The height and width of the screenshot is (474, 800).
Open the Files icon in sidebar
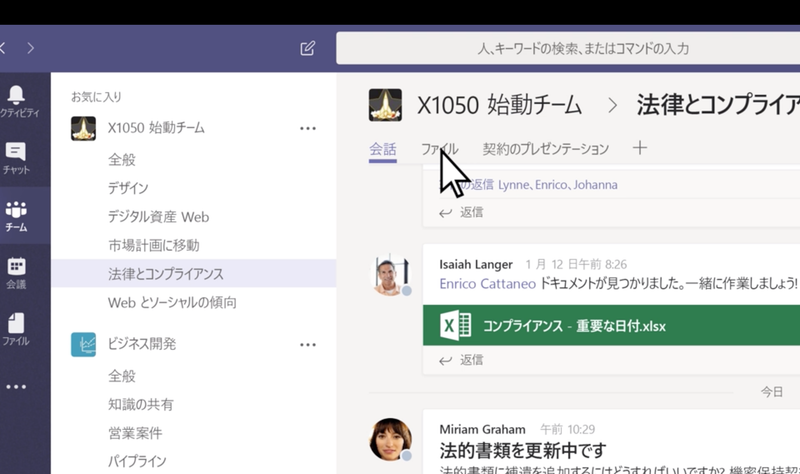[16, 328]
